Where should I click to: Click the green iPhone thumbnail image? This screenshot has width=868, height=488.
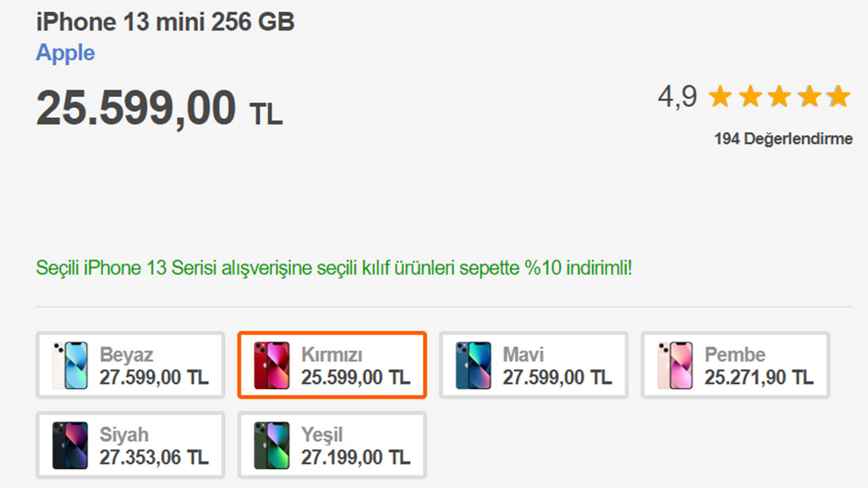click(271, 445)
